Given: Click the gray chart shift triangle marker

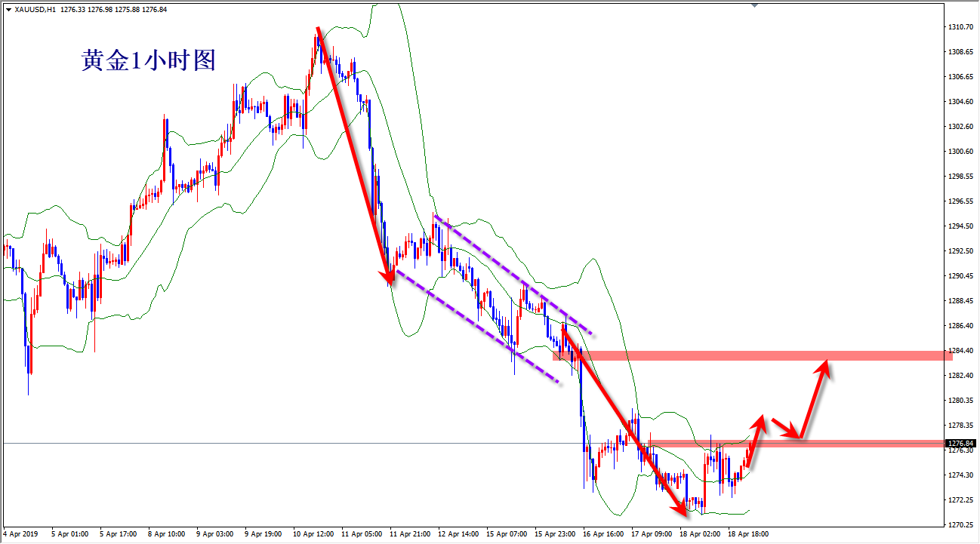Looking at the screenshot, I should 753,5.
